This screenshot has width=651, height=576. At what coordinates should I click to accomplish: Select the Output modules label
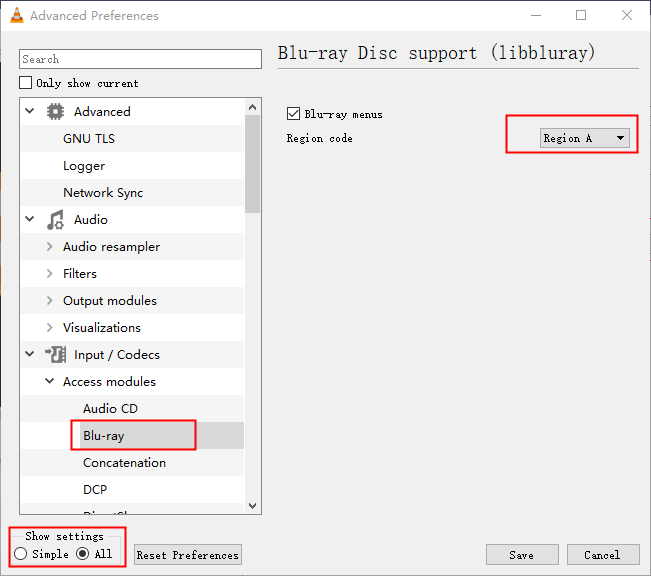click(110, 301)
